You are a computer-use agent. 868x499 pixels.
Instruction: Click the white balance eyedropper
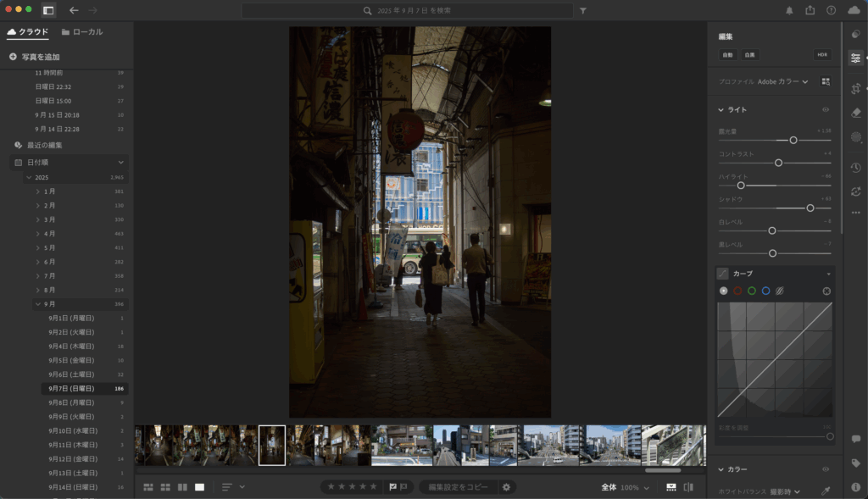tap(825, 491)
